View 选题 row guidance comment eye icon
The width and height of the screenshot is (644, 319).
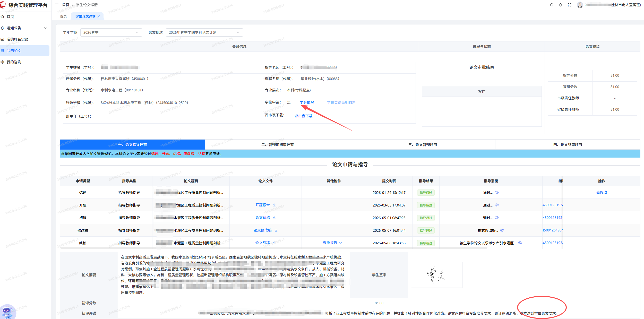click(497, 192)
